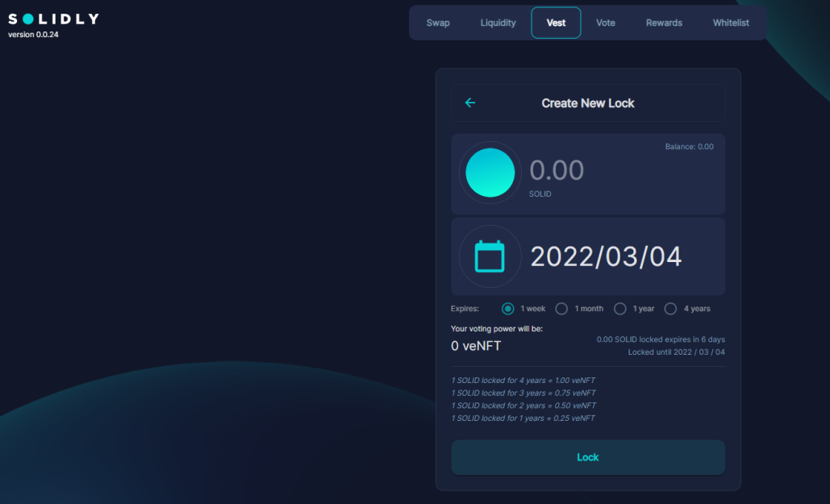Select the 4 years expiry option
The image size is (830, 504).
click(x=670, y=309)
